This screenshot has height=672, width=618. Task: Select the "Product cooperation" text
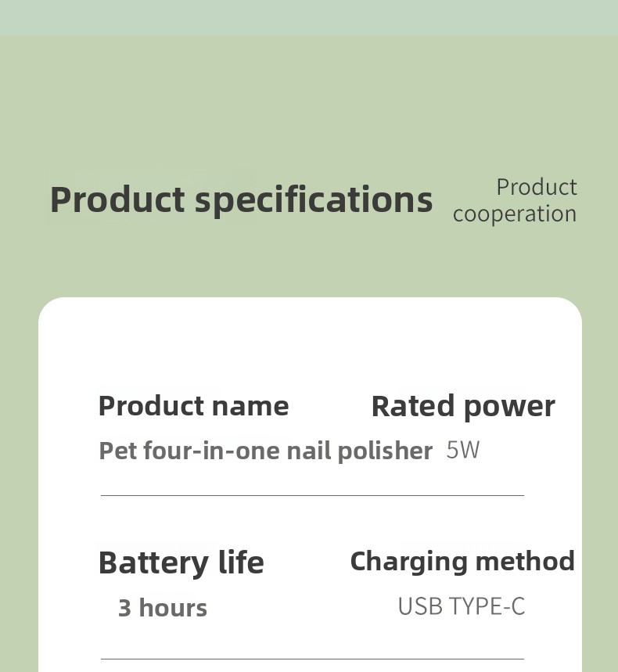tap(515, 200)
